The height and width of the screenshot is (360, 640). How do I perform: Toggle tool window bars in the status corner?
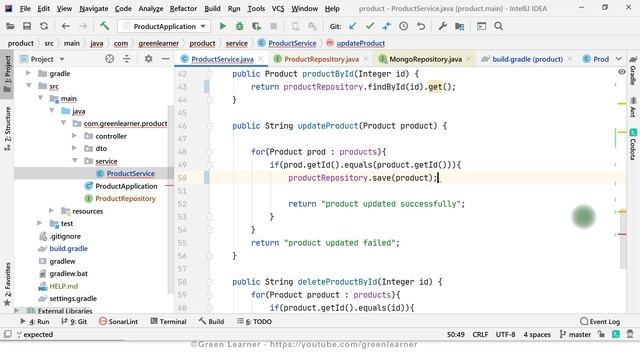7,334
